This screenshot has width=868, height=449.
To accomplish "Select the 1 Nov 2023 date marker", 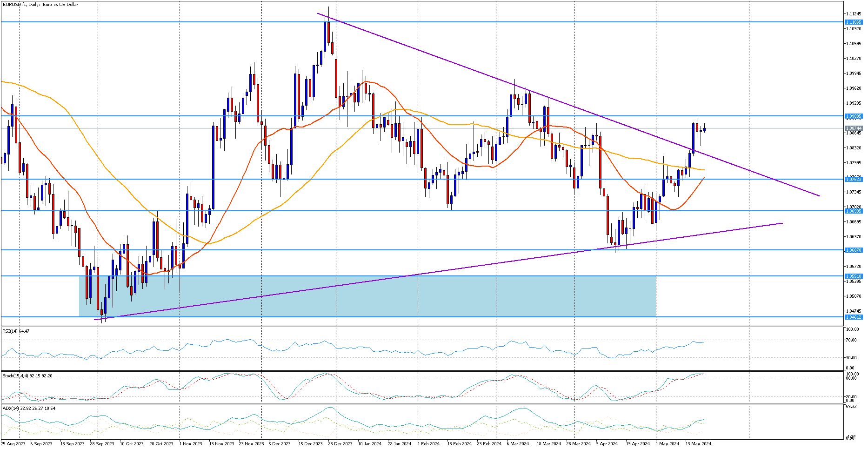I will pyautogui.click(x=190, y=444).
